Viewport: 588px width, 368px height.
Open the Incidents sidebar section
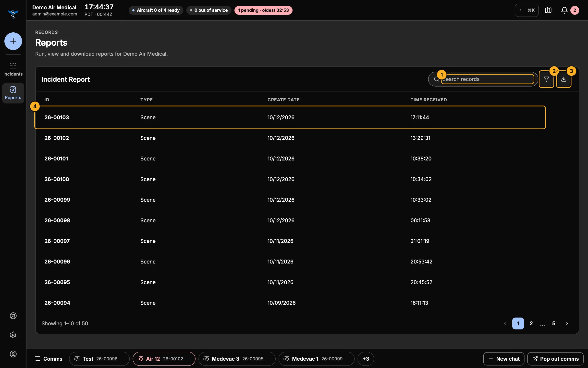[13, 69]
